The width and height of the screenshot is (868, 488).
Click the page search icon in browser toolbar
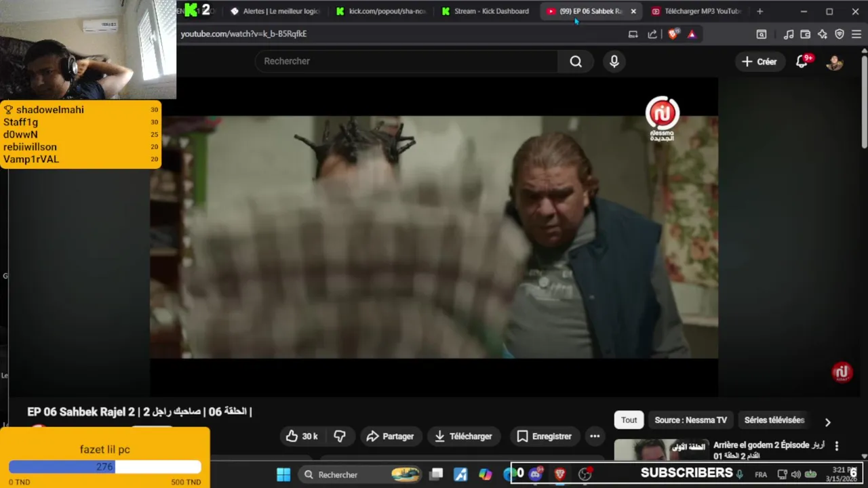pyautogui.click(x=762, y=34)
